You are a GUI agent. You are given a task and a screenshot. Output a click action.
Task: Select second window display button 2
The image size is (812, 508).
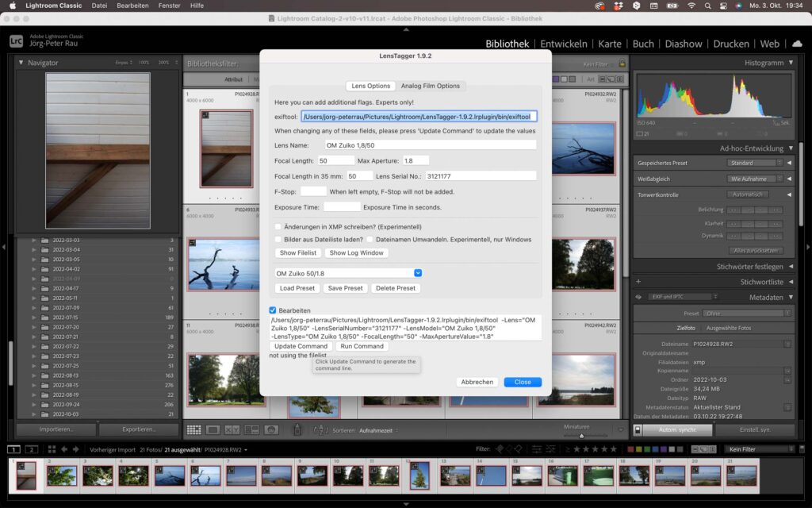pyautogui.click(x=32, y=449)
